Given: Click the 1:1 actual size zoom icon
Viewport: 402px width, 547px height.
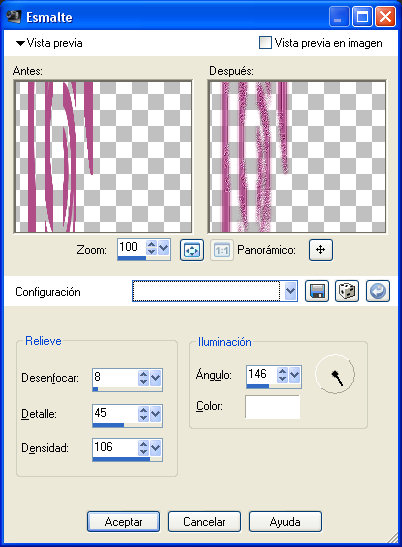Looking at the screenshot, I should [222, 250].
